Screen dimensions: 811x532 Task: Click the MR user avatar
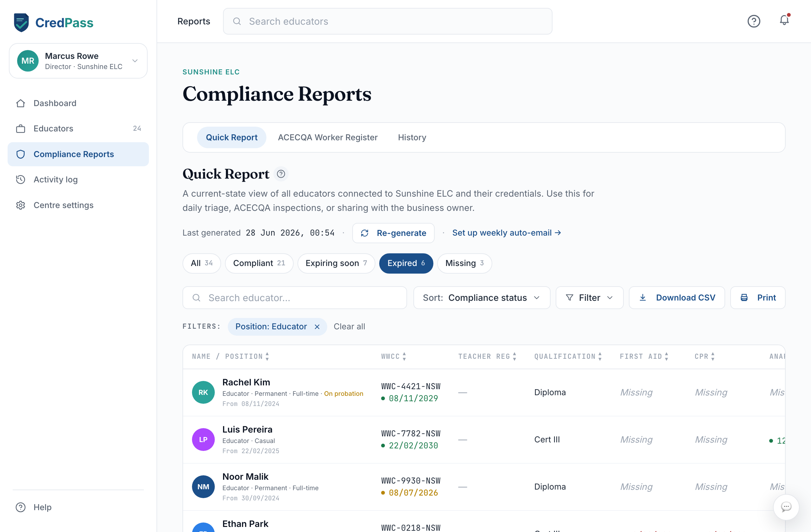click(x=28, y=60)
